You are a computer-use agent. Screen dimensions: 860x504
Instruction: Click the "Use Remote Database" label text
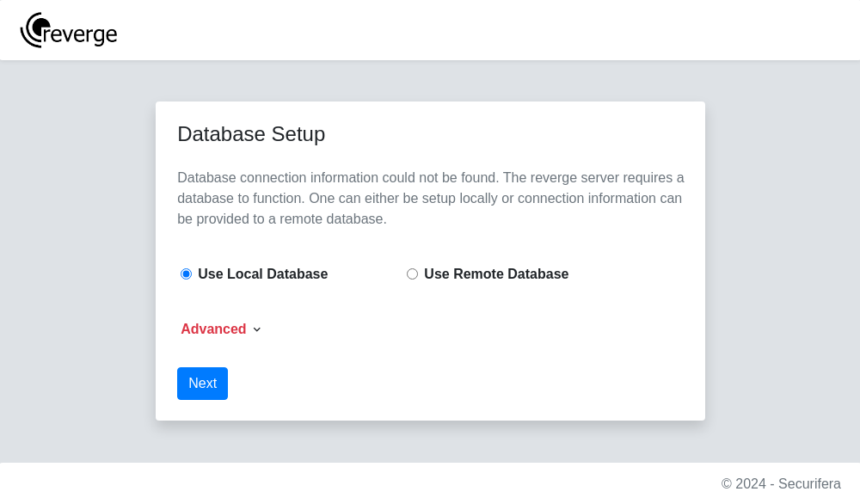coord(496,274)
